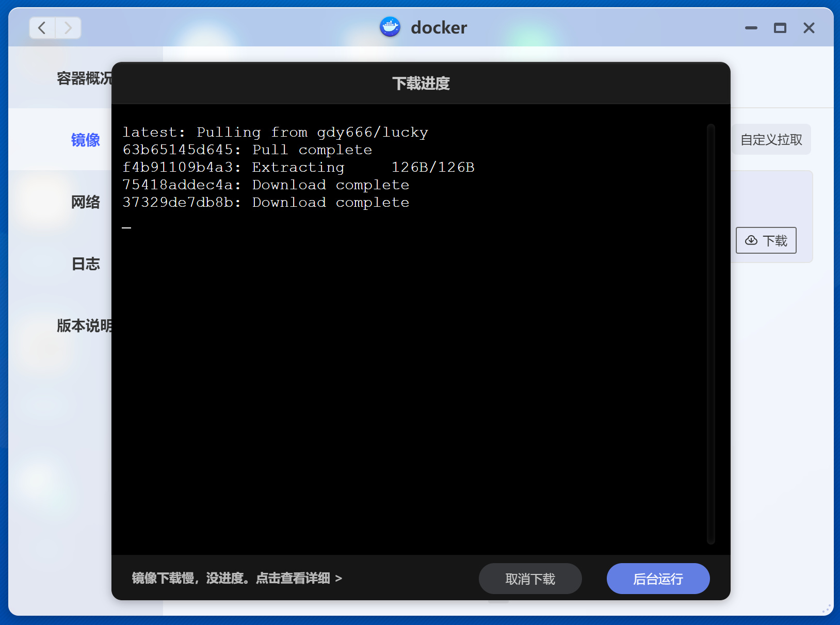Close the docker window
840x625 pixels.
pos(809,28)
